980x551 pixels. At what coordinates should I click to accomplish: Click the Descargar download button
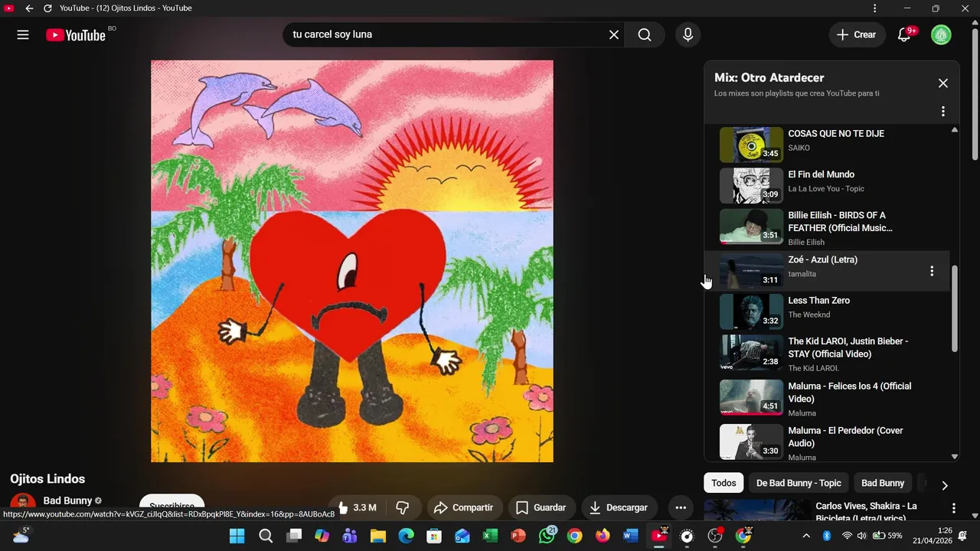tap(619, 507)
